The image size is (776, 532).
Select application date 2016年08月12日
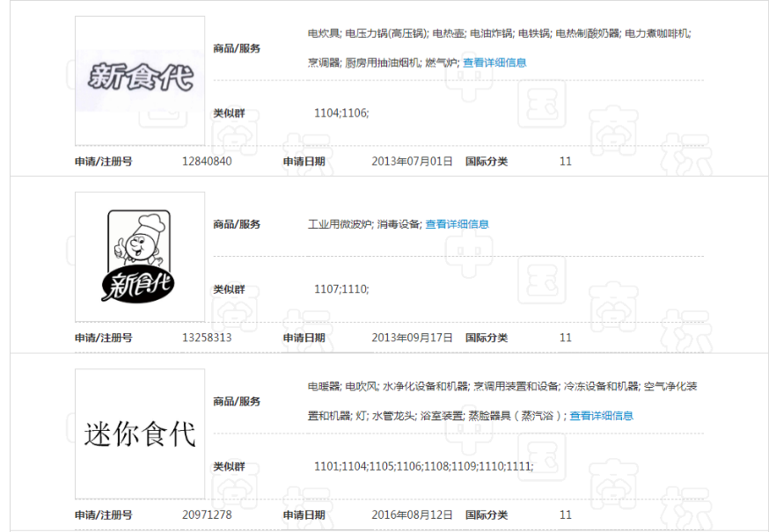(412, 514)
